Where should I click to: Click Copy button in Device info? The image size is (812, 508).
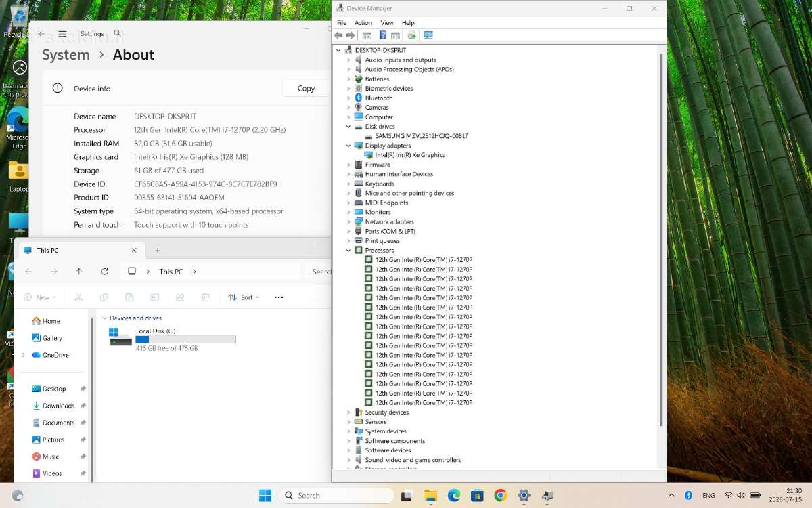(306, 88)
